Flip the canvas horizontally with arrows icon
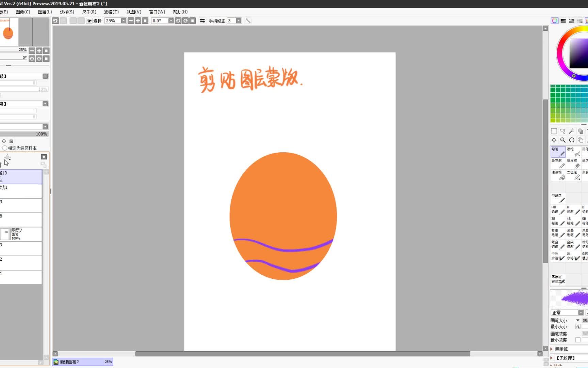Image resolution: width=588 pixels, height=368 pixels. pyautogui.click(x=202, y=21)
